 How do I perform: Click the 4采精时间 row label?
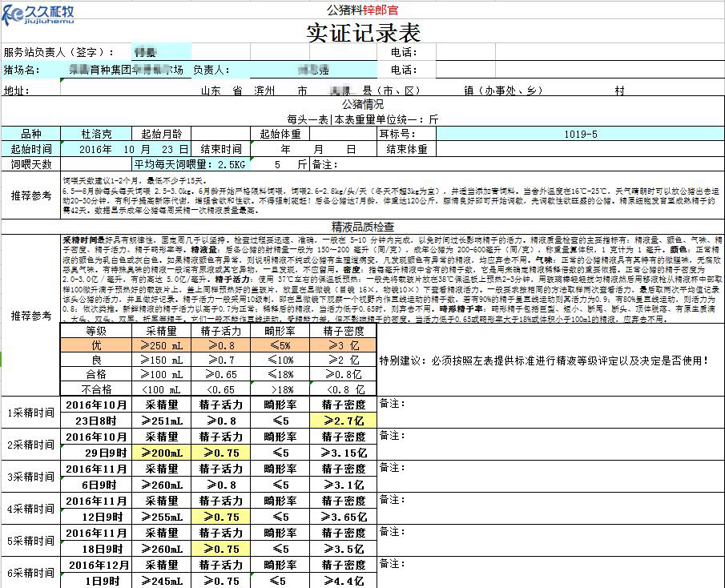[x=31, y=509]
